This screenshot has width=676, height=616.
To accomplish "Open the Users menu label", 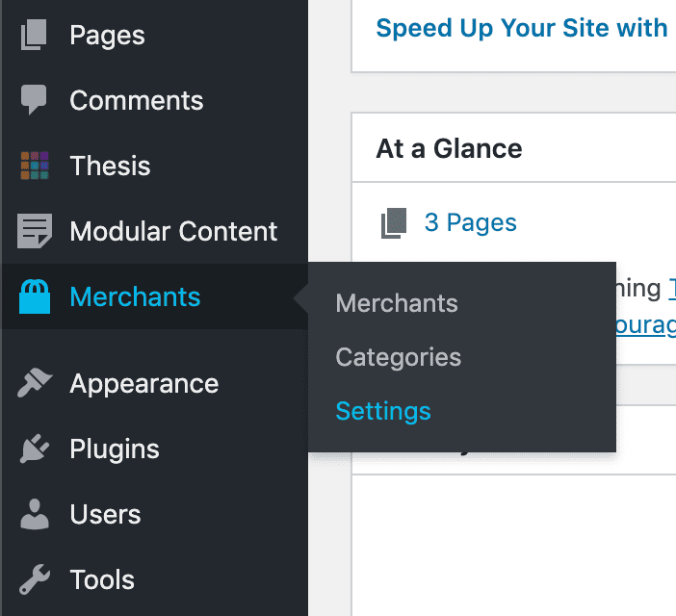I will click(x=105, y=514).
